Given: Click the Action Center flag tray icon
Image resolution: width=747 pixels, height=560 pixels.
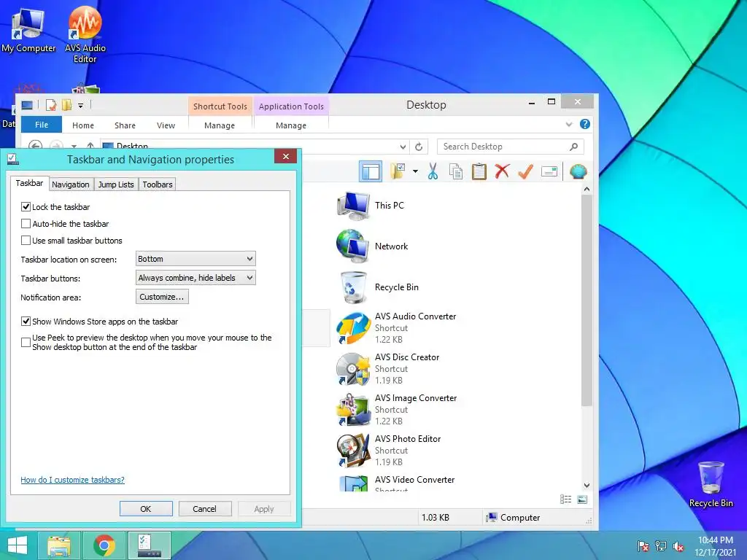Looking at the screenshot, I should point(643,545).
